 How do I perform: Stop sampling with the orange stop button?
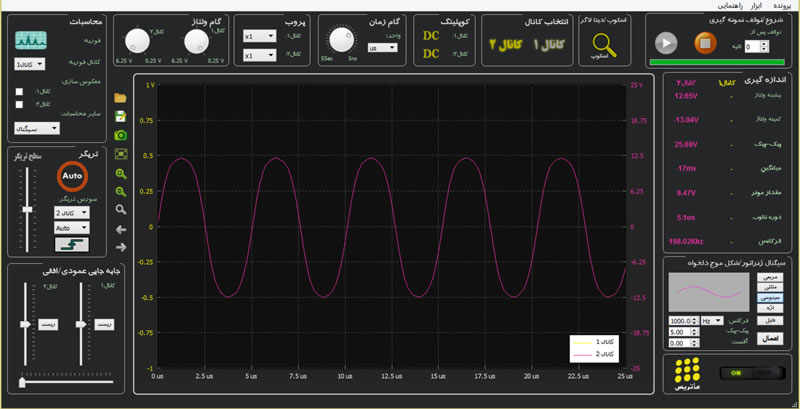705,43
